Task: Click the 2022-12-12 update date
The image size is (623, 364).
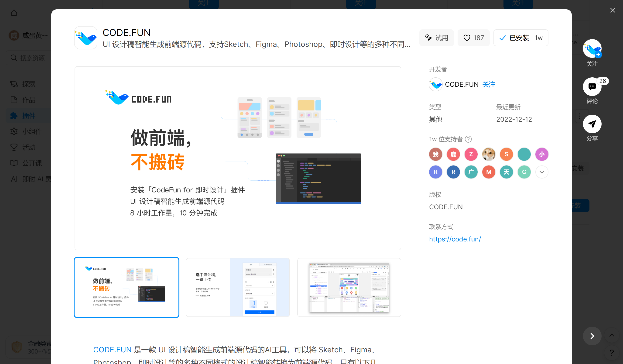Action: pyautogui.click(x=514, y=119)
